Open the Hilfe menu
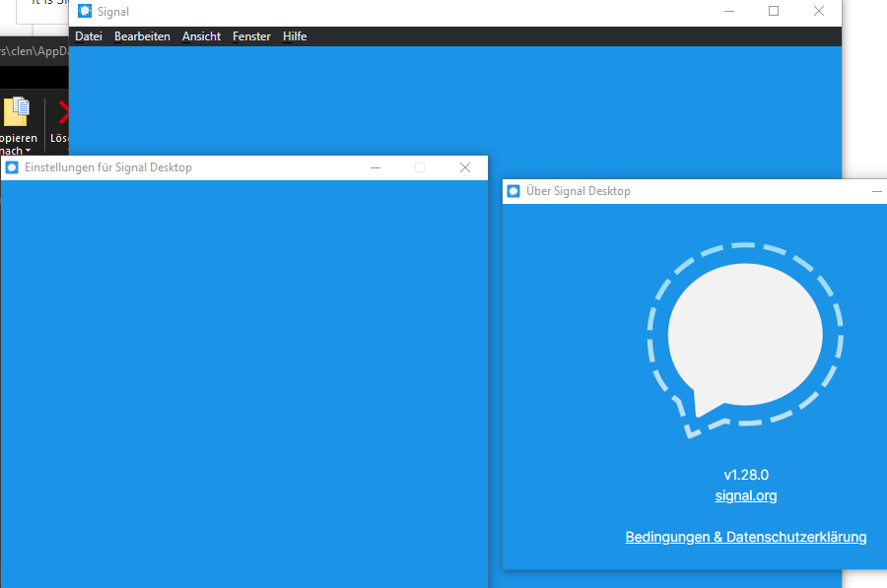This screenshot has width=887, height=588. tap(295, 36)
